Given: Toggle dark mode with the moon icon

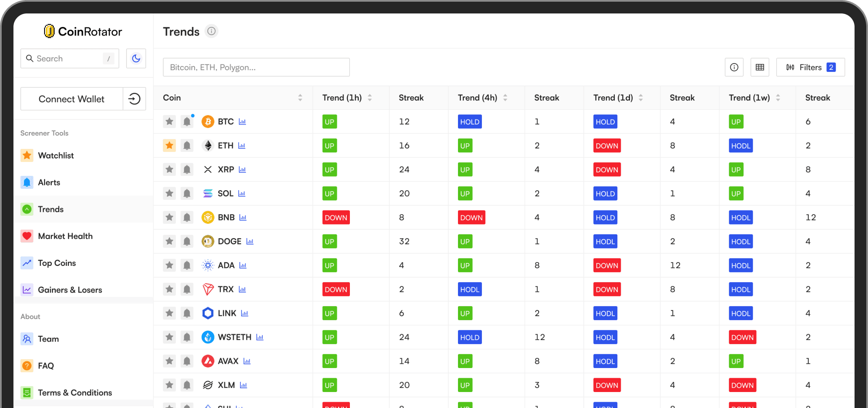Looking at the screenshot, I should coord(136,58).
